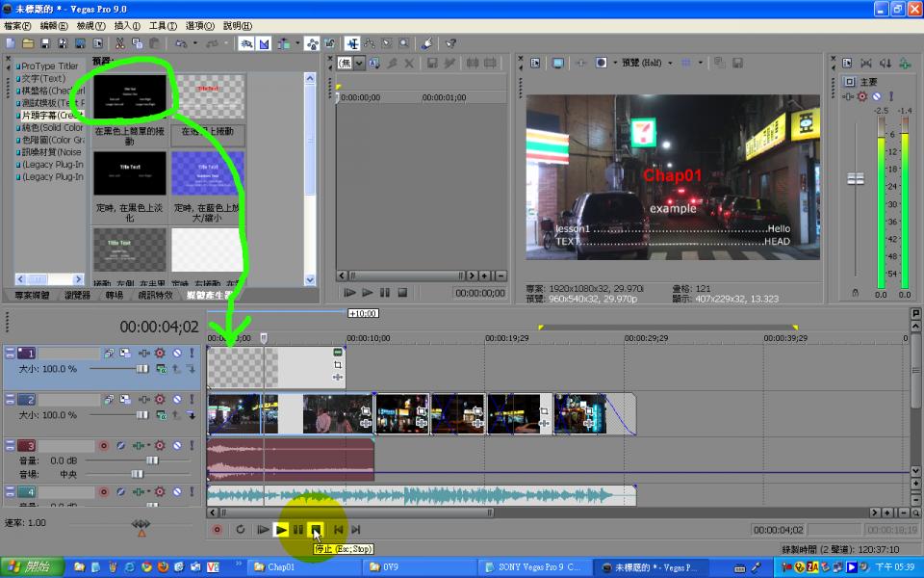Click the Play button in timeline transport
The height and width of the screenshot is (578, 924).
click(x=280, y=530)
